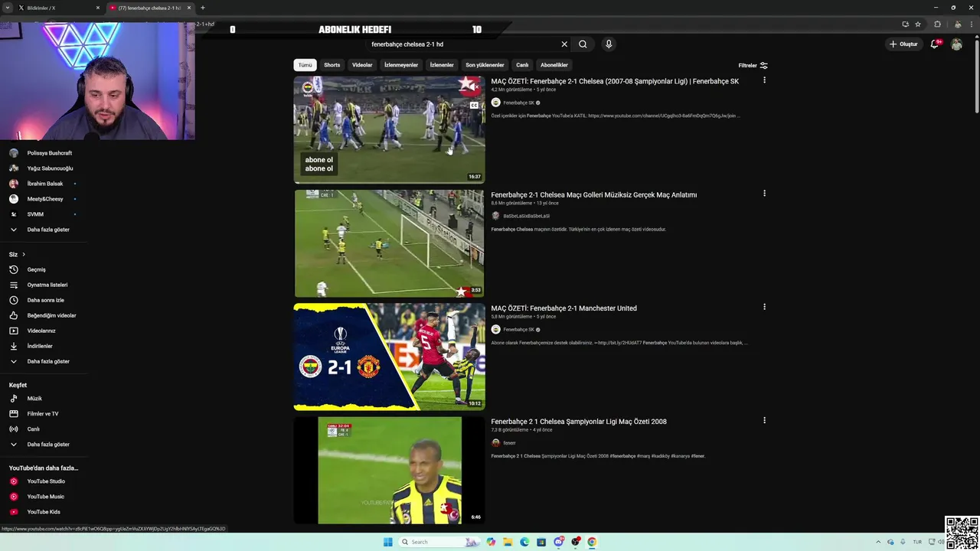Open Filmler ve TV under Keşfet
980x551 pixels.
tap(44, 414)
